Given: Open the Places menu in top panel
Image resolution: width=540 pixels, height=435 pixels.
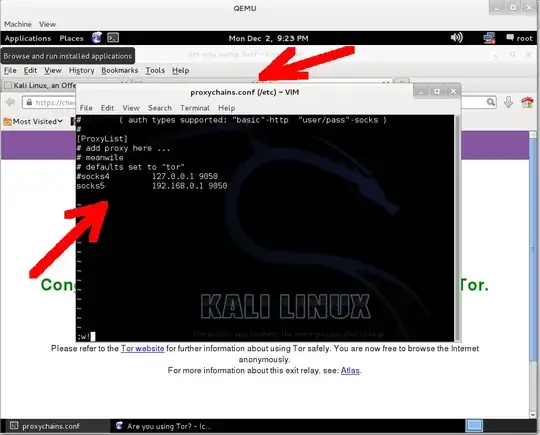Looking at the screenshot, I should point(71,38).
